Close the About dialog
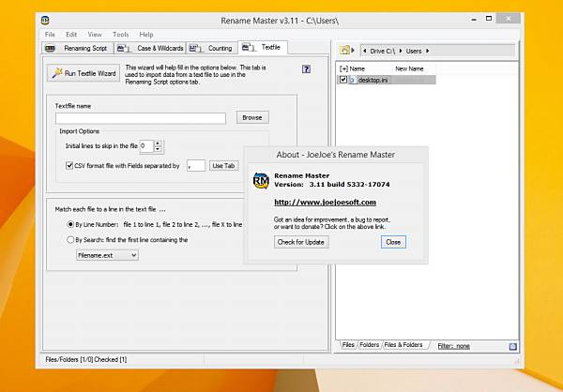Image resolution: width=563 pixels, height=392 pixels. pos(393,242)
